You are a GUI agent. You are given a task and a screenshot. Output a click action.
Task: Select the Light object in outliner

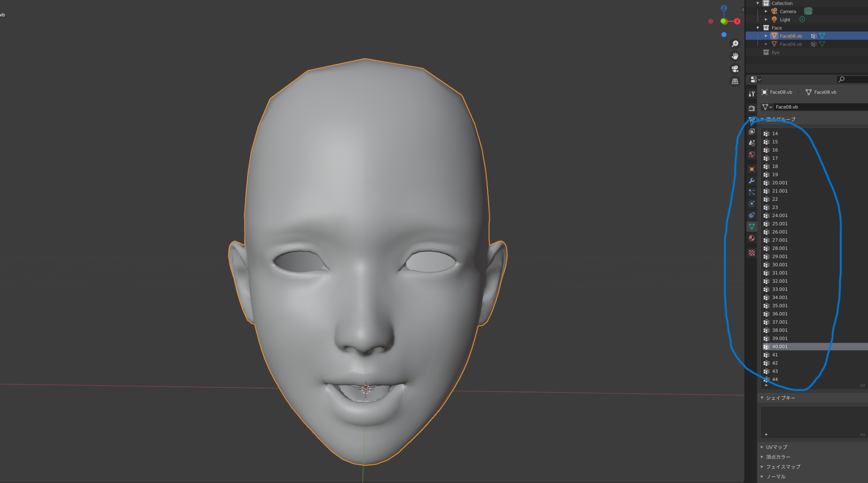click(785, 19)
